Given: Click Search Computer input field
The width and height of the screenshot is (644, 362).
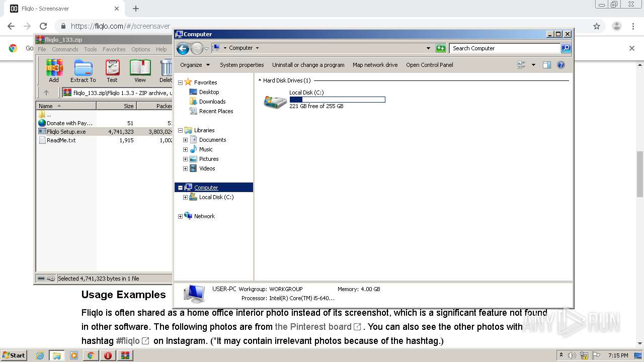Looking at the screenshot, I should [505, 48].
